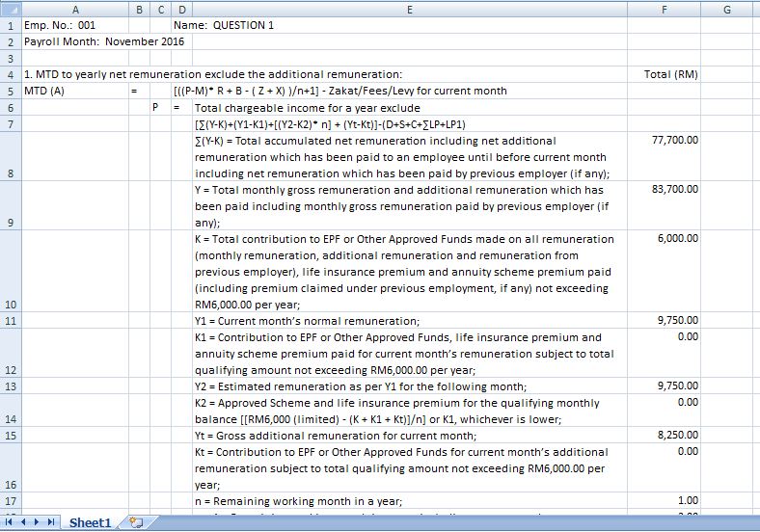Click value 9,750.00 in row 11
The image size is (760, 532).
click(664, 320)
